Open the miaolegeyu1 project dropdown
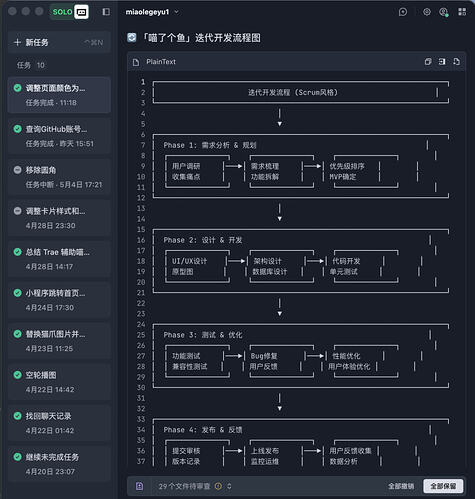Screen dimensions: 475x499 coord(152,12)
